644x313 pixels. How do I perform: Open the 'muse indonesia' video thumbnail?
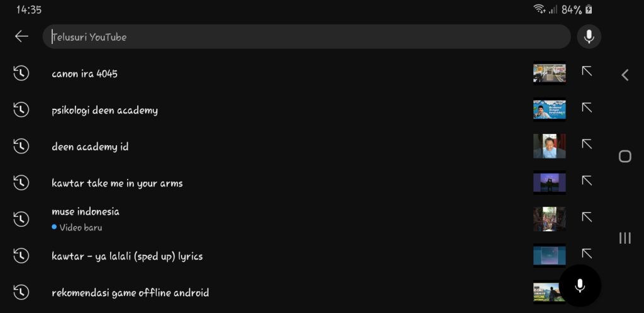click(x=549, y=219)
